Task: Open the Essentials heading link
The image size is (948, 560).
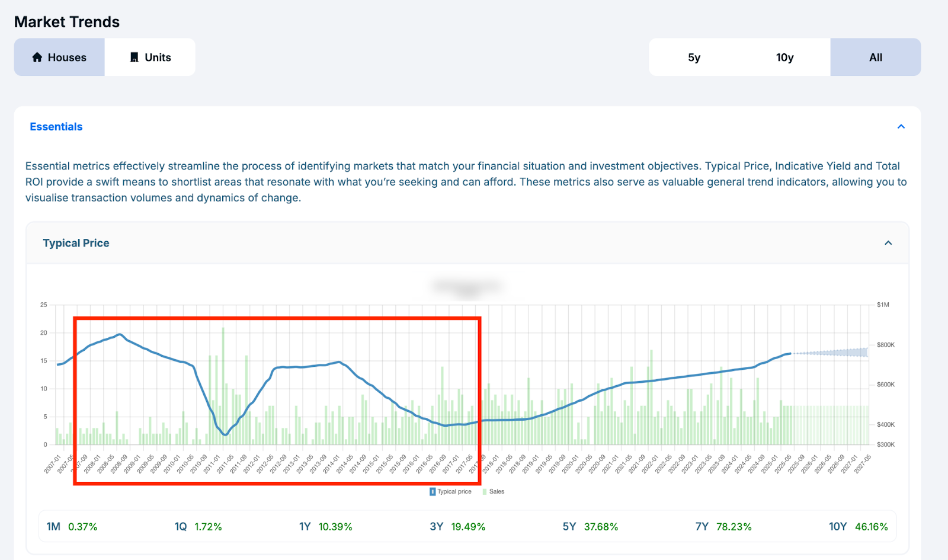Action: tap(56, 127)
